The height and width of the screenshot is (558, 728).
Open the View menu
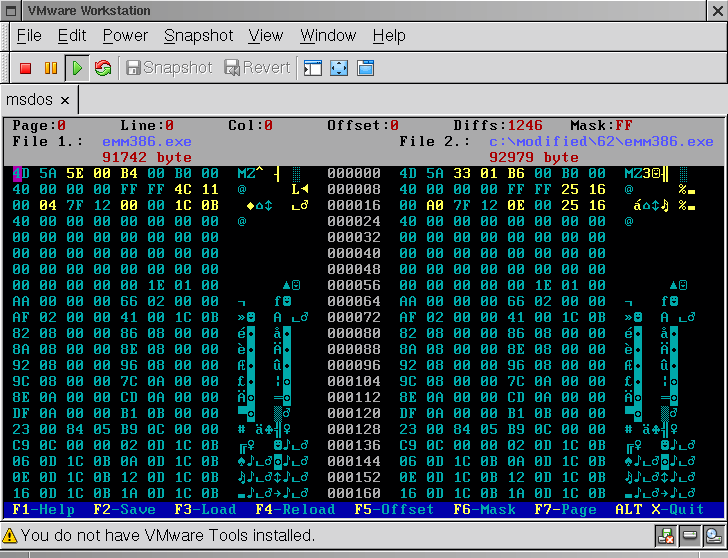pyautogui.click(x=266, y=35)
